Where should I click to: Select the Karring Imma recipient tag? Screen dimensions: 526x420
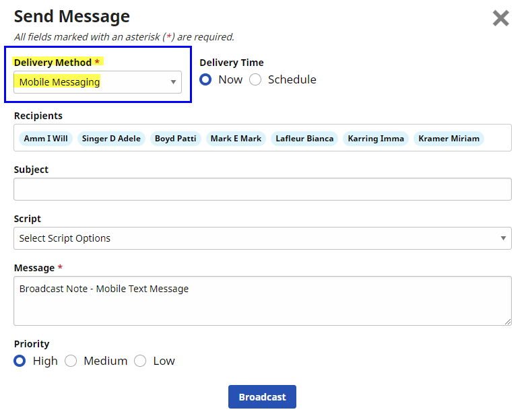pyautogui.click(x=376, y=139)
